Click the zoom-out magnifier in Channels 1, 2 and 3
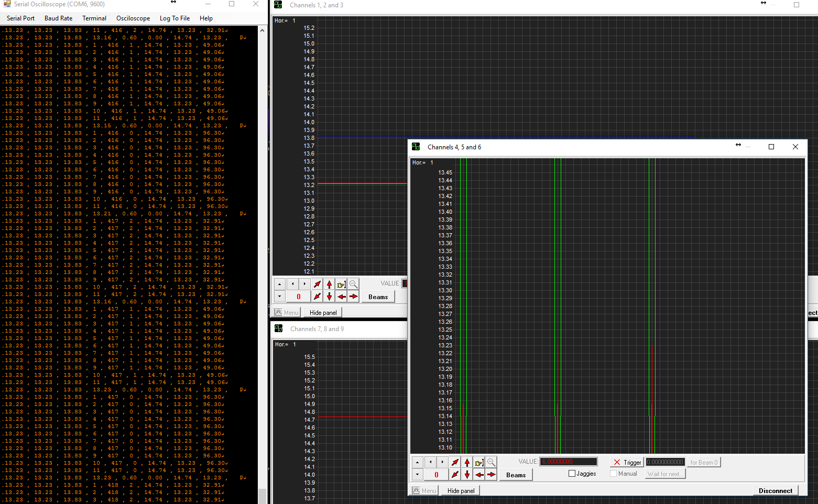818x504 pixels. click(354, 284)
